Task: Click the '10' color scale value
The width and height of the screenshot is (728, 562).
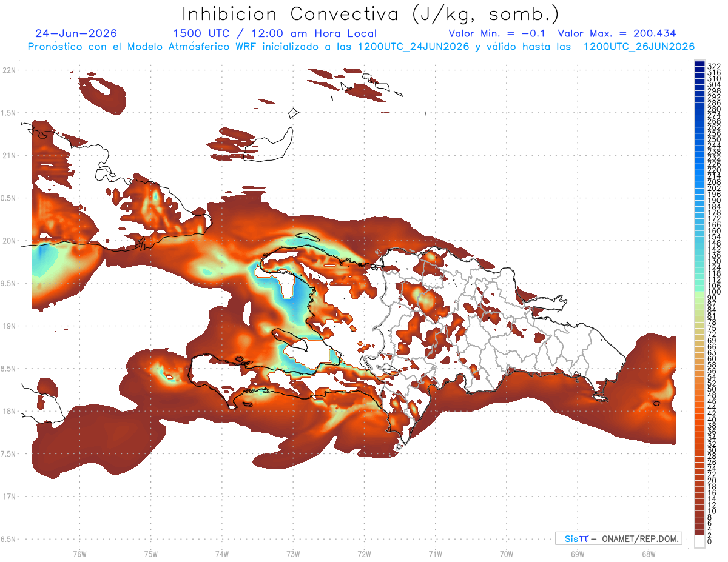Action: pos(712,511)
